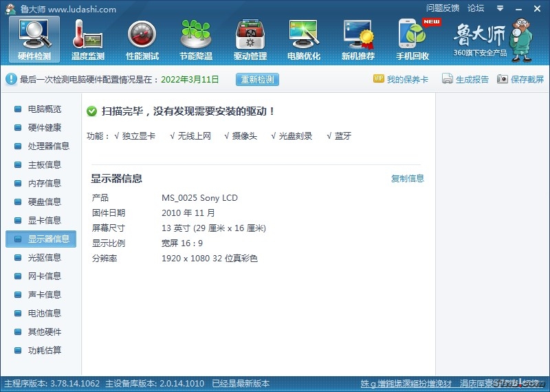Open 我的保养卡 VIP maintenance card
This screenshot has height=392, width=550.
click(x=401, y=80)
